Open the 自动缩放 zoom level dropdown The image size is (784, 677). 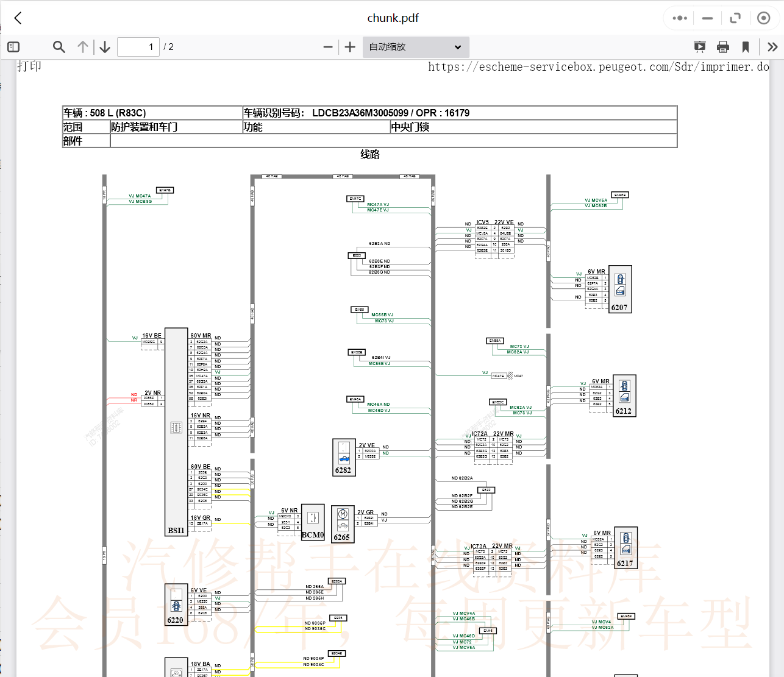(x=415, y=47)
